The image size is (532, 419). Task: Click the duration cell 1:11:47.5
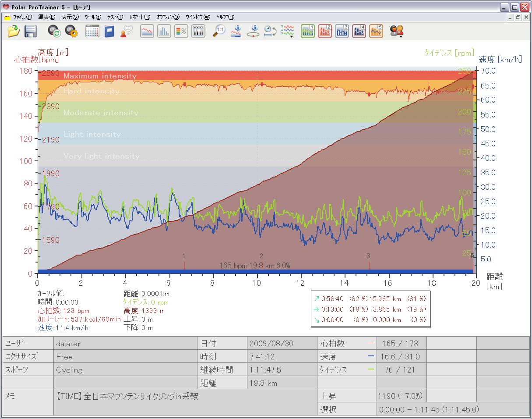point(282,370)
